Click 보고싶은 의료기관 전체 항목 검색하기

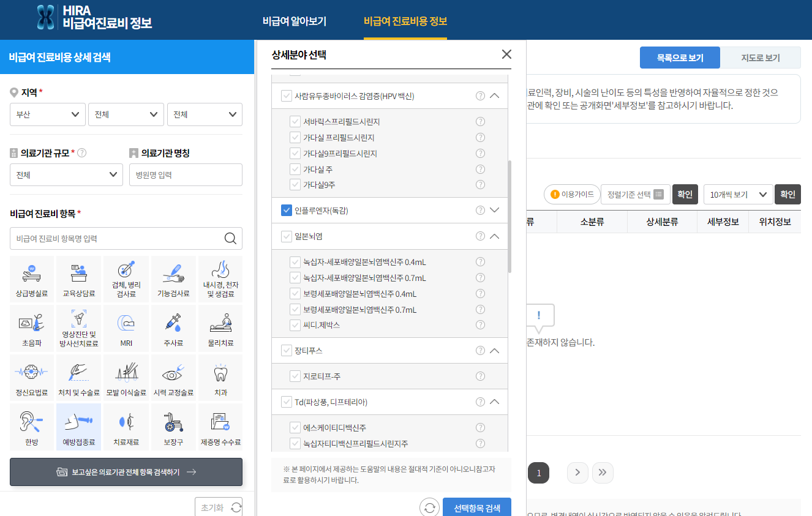coord(126,472)
